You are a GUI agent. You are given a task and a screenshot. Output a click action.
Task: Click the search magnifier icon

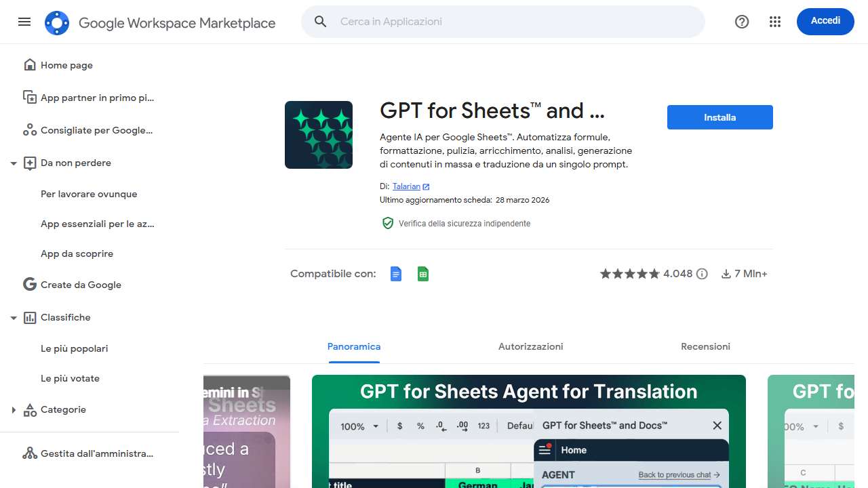pyautogui.click(x=319, y=21)
